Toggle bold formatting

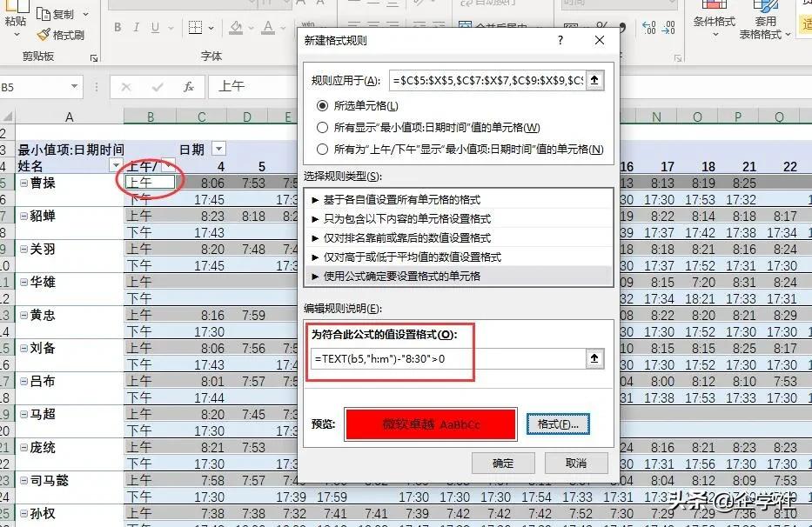coord(117,27)
